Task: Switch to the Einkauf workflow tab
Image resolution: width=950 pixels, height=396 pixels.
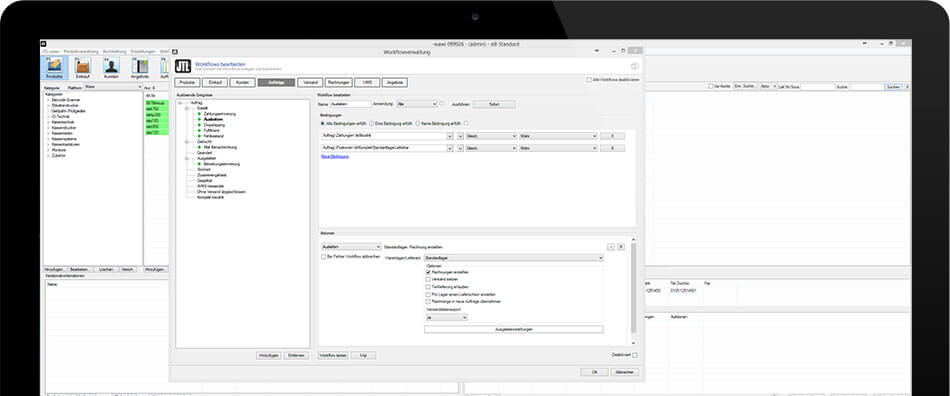Action: tap(214, 83)
